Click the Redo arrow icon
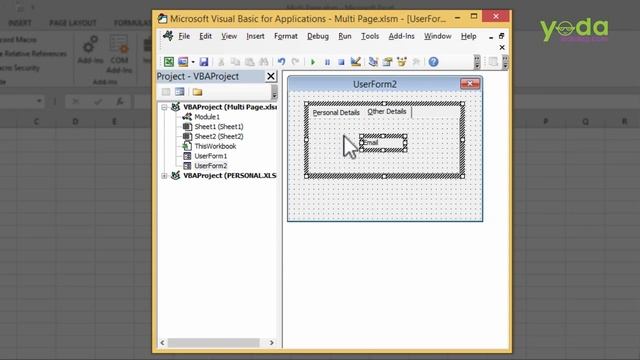 click(295, 62)
